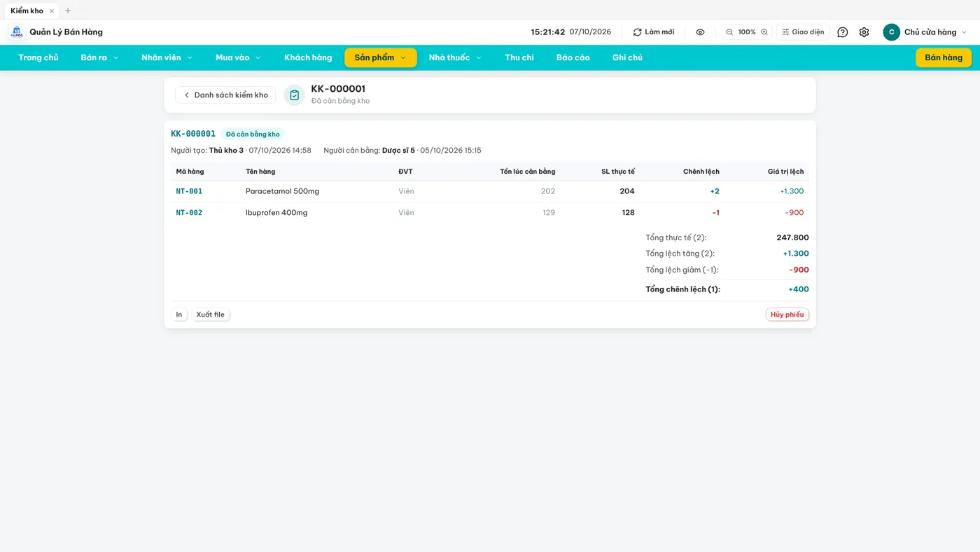Click the Chênh lệch column header
980x552 pixels.
tap(701, 172)
